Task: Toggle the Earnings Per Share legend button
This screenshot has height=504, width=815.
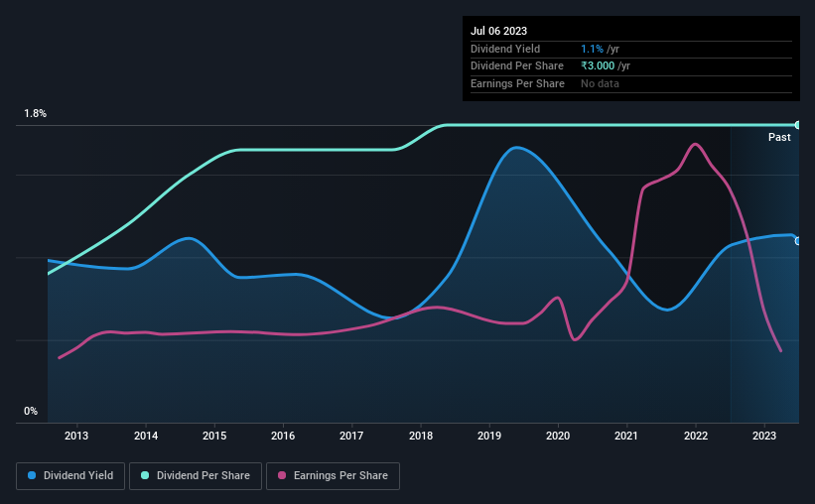Action: coord(333,475)
